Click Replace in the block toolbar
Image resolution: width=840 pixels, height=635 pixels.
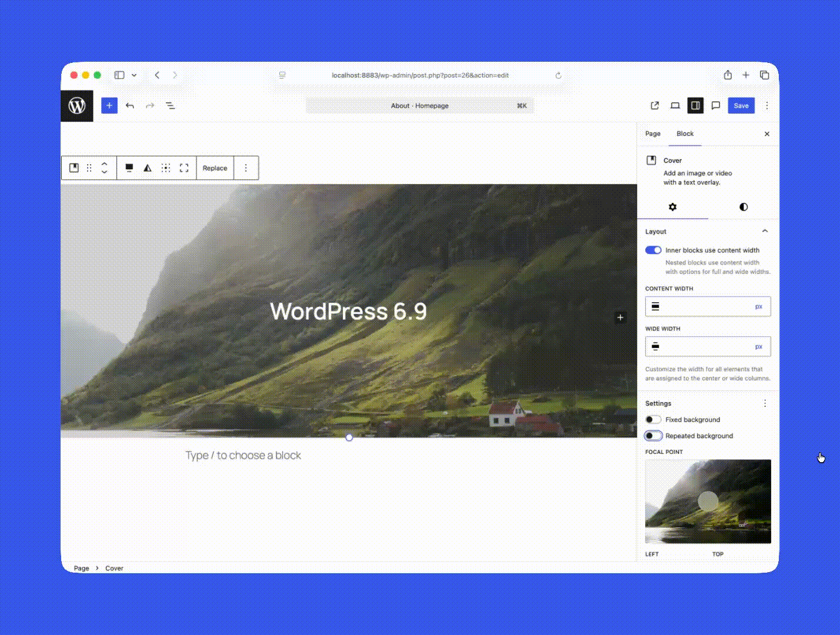tap(215, 168)
